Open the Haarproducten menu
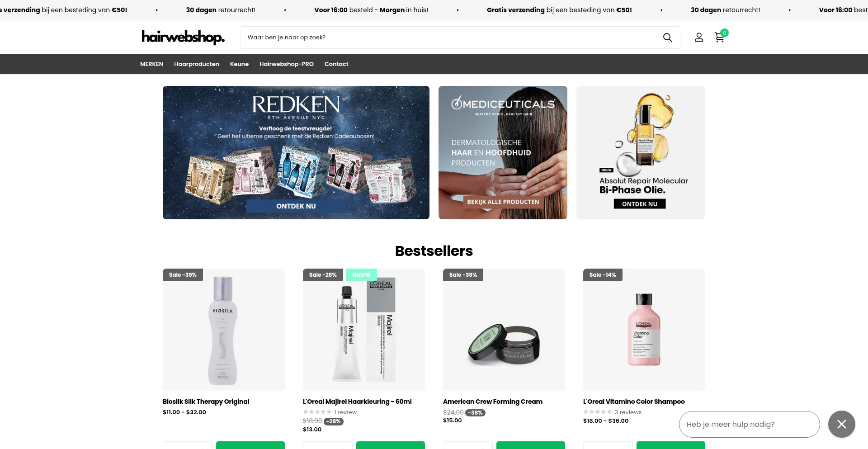Screen dimensions: 868x449 tap(197, 64)
